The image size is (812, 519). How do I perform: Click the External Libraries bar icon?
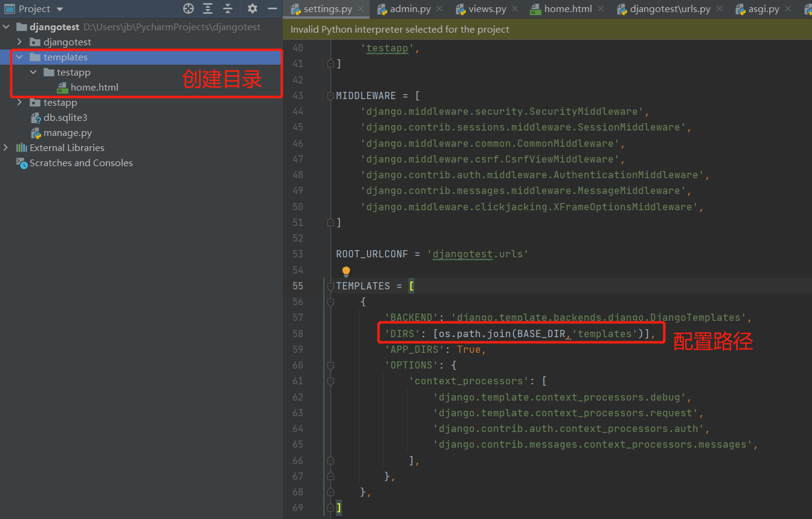click(x=22, y=147)
